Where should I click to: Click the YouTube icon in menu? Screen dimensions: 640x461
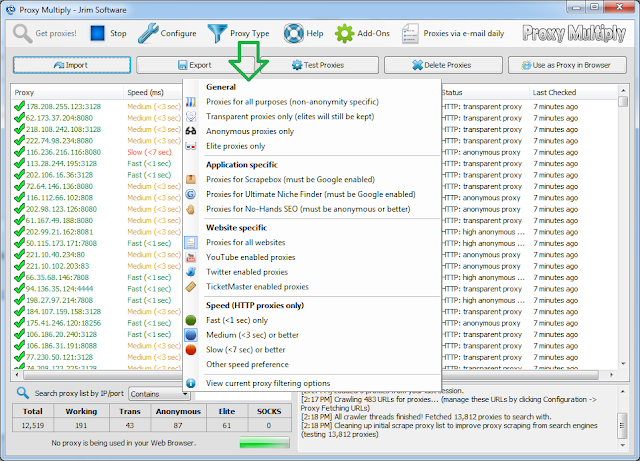191,257
